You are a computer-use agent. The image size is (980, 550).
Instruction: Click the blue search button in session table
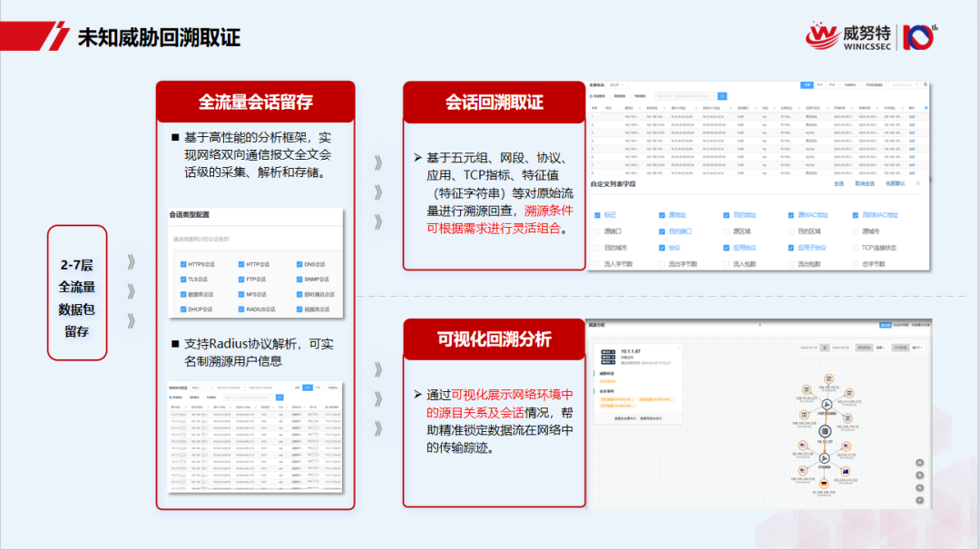(722, 96)
